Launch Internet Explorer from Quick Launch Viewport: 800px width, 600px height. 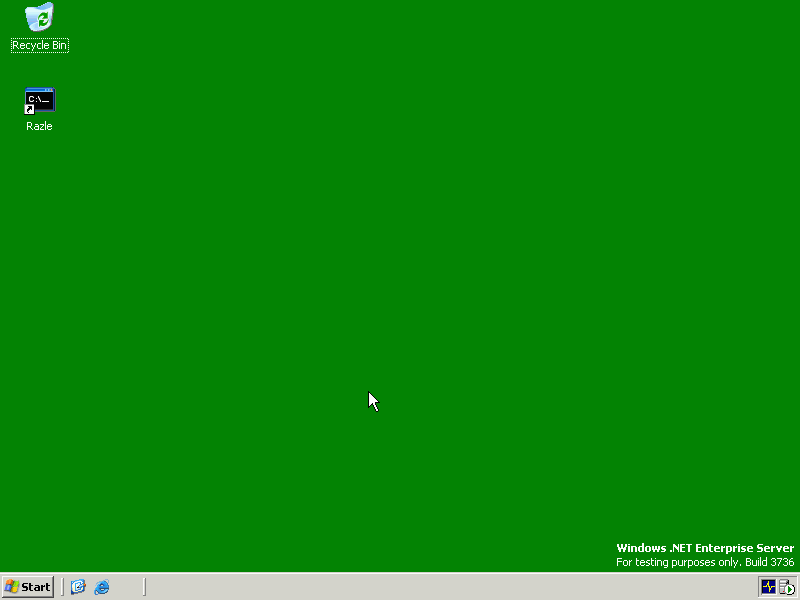[101, 587]
